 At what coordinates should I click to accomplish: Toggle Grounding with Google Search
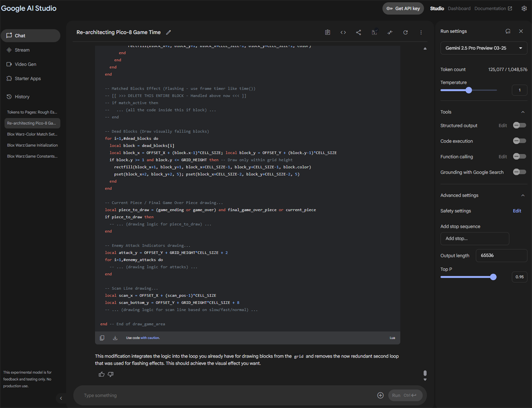click(519, 172)
